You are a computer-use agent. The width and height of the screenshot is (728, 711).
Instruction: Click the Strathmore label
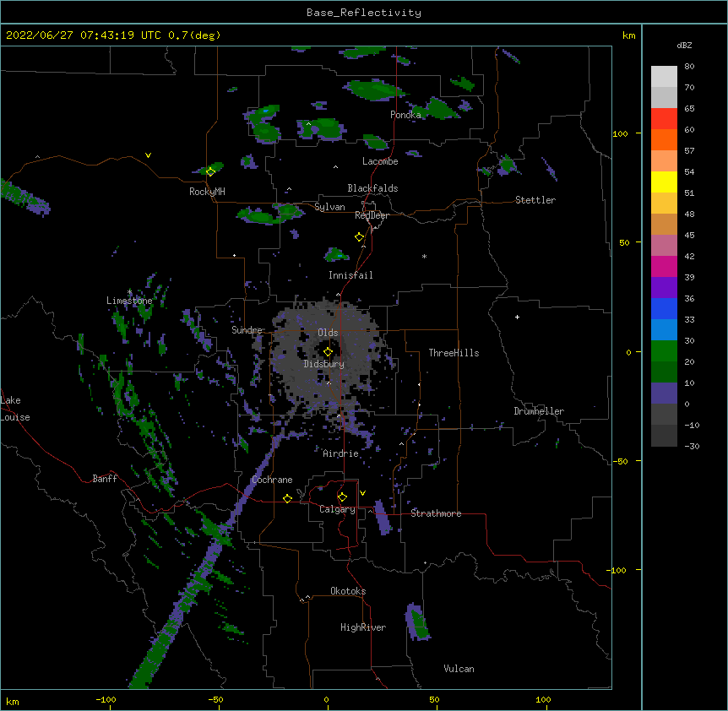[436, 513]
